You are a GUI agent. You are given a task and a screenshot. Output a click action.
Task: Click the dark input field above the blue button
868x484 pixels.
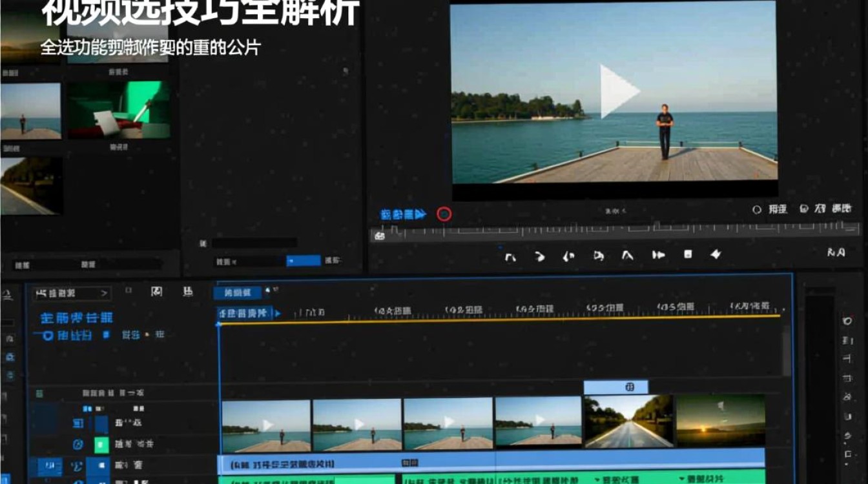pyautogui.click(x=254, y=243)
